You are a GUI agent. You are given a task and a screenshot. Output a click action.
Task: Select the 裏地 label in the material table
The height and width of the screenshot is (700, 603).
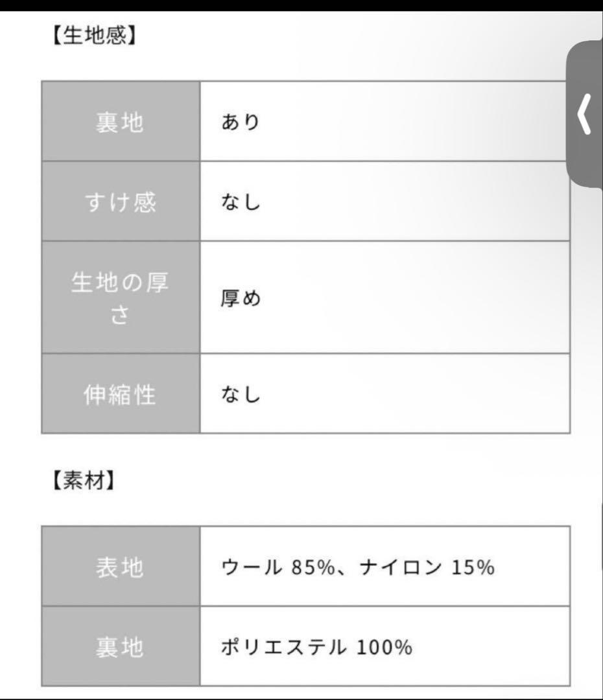click(x=121, y=647)
